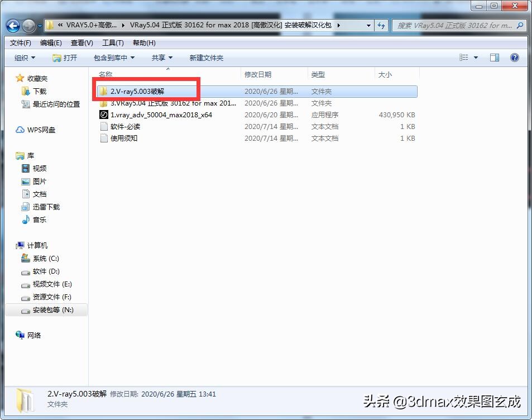Click the Back navigation arrow
The height and width of the screenshot is (420, 532).
pyautogui.click(x=13, y=26)
